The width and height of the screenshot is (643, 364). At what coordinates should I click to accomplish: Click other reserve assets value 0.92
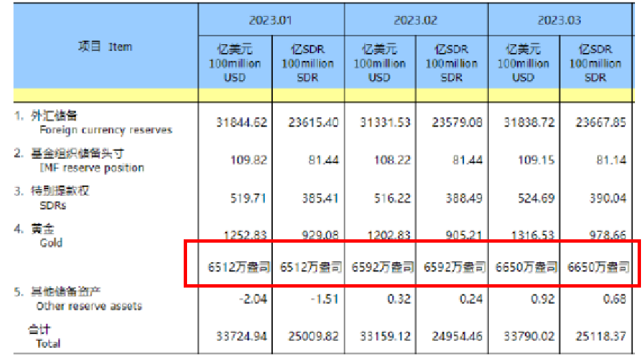(x=543, y=299)
